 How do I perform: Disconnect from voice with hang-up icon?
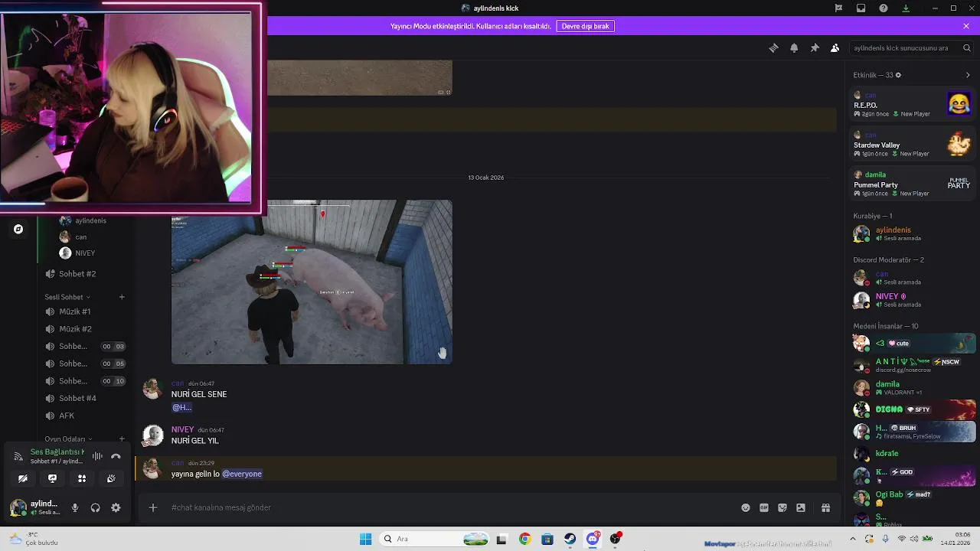click(116, 456)
